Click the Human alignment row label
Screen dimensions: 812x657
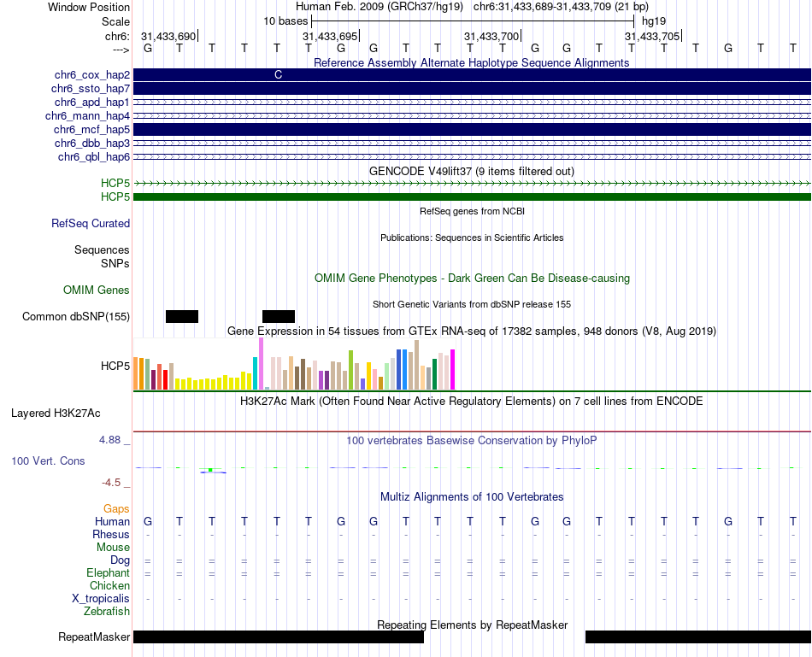point(112,521)
